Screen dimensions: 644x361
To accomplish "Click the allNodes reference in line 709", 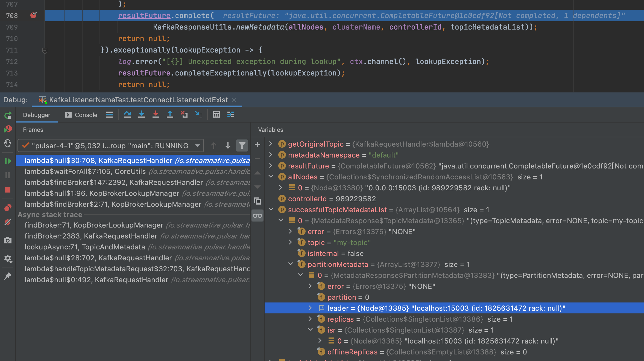I will point(306,27).
